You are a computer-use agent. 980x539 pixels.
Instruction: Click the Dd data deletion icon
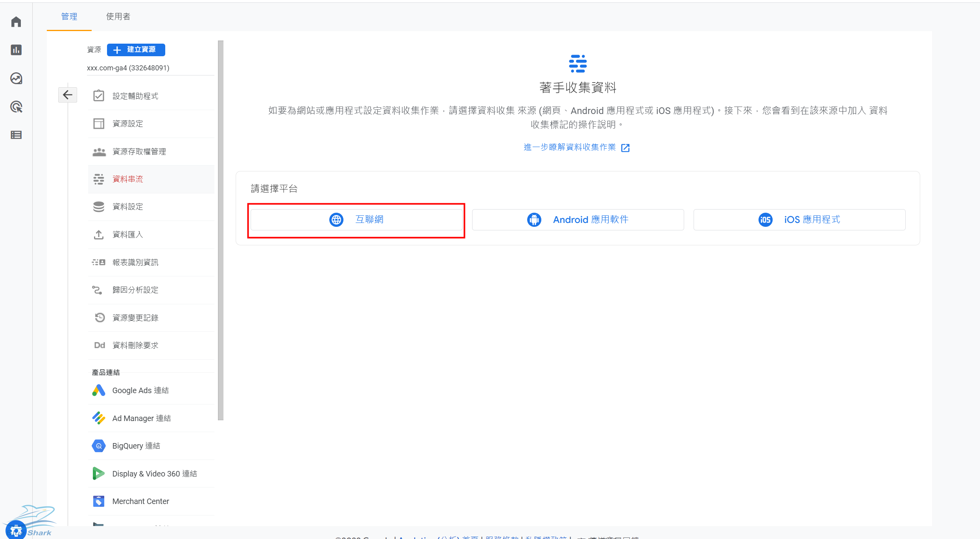click(x=100, y=345)
